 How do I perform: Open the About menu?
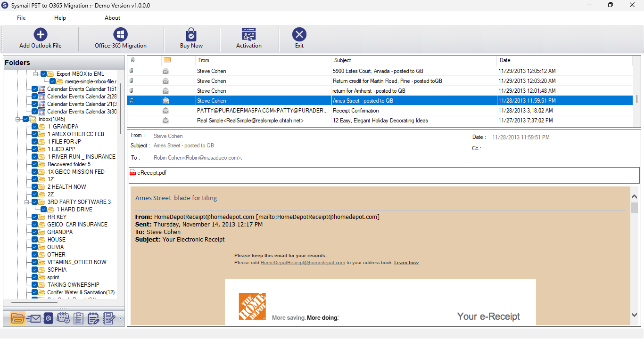[x=112, y=18]
